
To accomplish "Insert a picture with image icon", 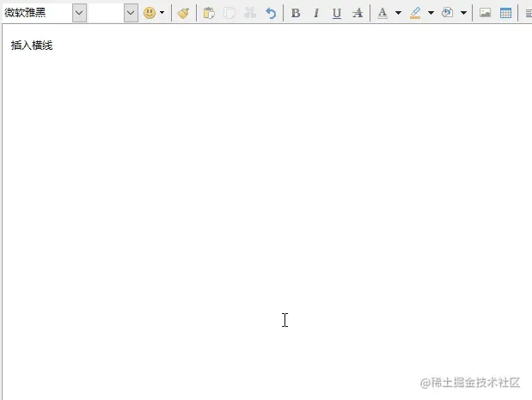I will click(485, 13).
